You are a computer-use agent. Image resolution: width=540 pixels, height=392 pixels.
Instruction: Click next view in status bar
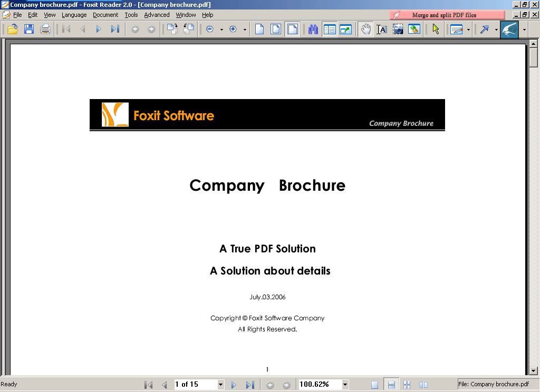point(286,385)
